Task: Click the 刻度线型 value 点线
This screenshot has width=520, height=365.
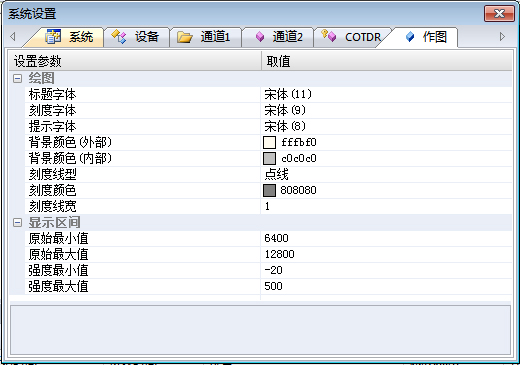Action: [276, 174]
